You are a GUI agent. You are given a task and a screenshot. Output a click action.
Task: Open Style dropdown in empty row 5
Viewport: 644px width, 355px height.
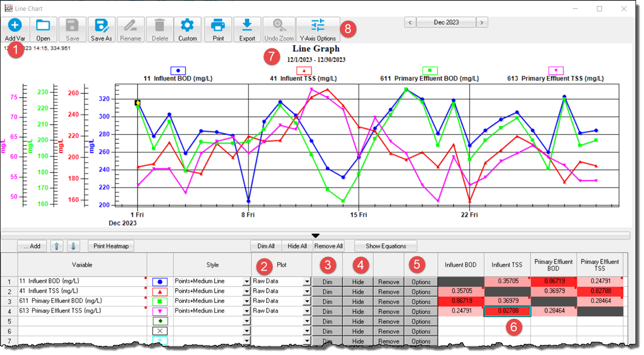click(x=246, y=321)
